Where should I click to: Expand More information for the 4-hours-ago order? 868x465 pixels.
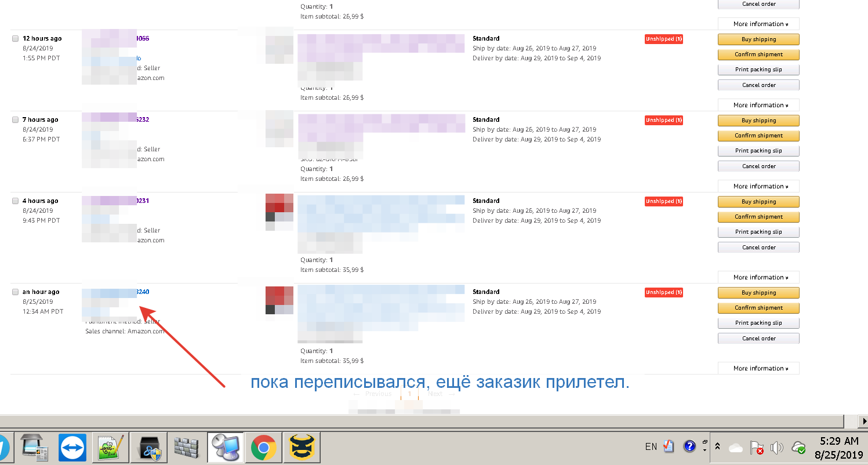coord(758,277)
